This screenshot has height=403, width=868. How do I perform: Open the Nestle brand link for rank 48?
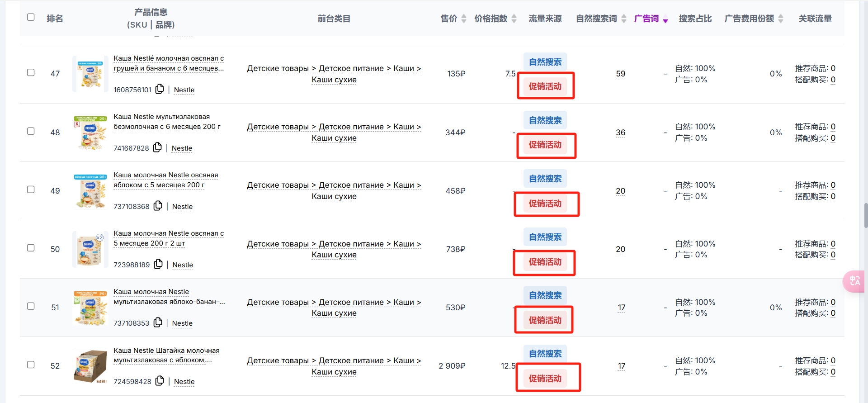click(x=182, y=148)
